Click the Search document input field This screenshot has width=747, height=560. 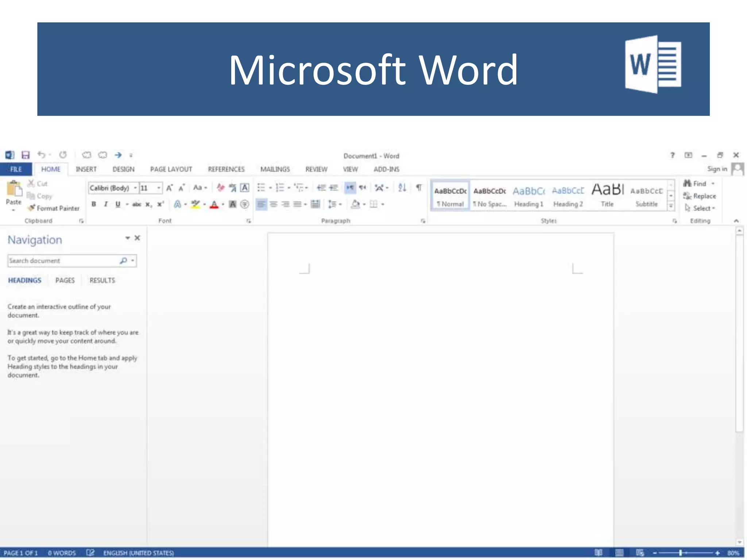click(x=62, y=261)
